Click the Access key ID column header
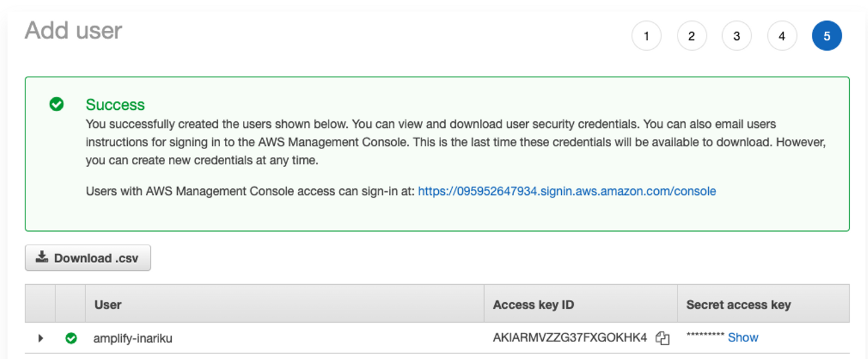 (533, 305)
